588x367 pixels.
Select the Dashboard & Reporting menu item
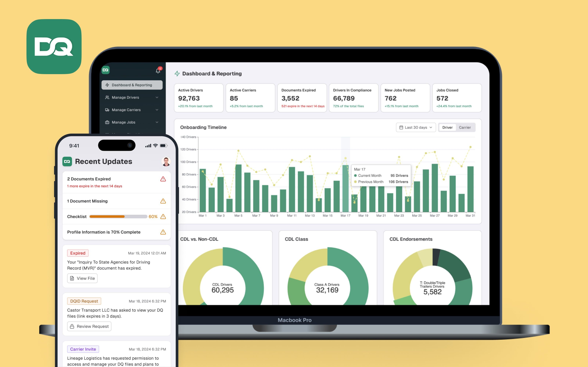point(131,85)
